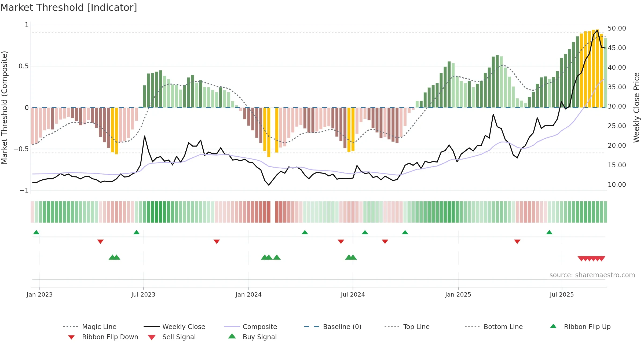644x362 pixels.
Task: Toggle Baseline (0) in the legend
Action: click(333, 327)
